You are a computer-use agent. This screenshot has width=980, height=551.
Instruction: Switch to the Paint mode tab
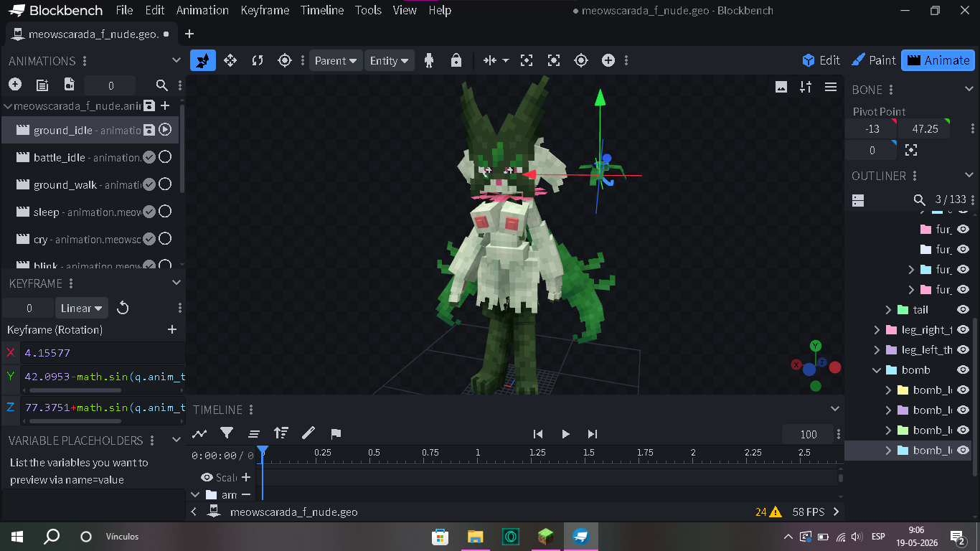873,60
